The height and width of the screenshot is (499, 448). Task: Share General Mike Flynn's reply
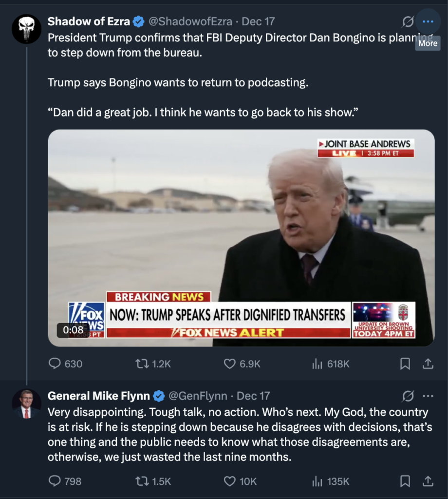pos(428,481)
